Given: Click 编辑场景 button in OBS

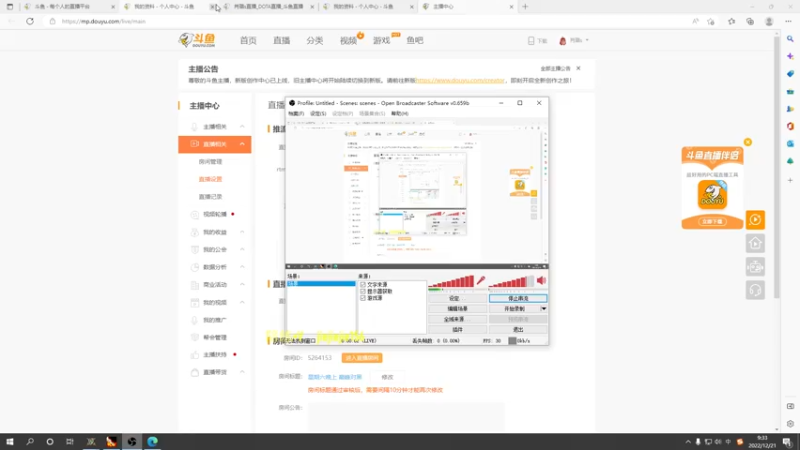Looking at the screenshot, I should [x=457, y=309].
